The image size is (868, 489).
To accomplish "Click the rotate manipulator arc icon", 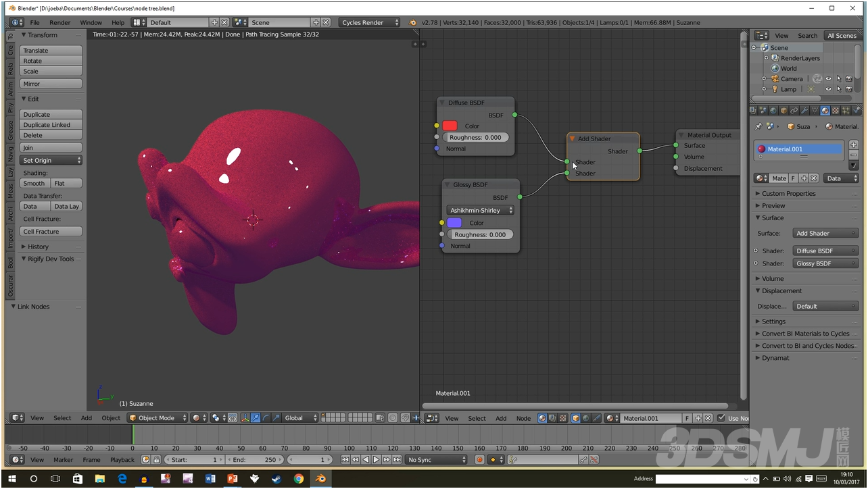I will click(x=266, y=418).
